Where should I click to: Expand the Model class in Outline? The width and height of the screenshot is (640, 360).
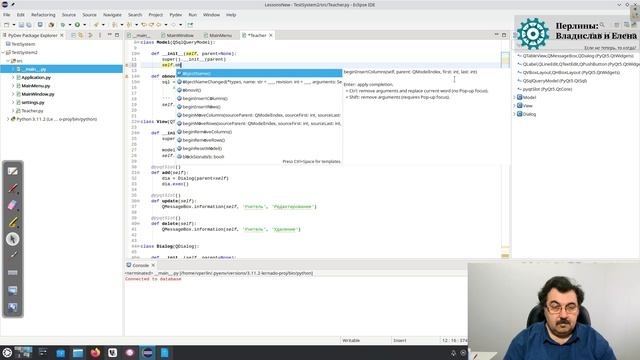point(514,97)
